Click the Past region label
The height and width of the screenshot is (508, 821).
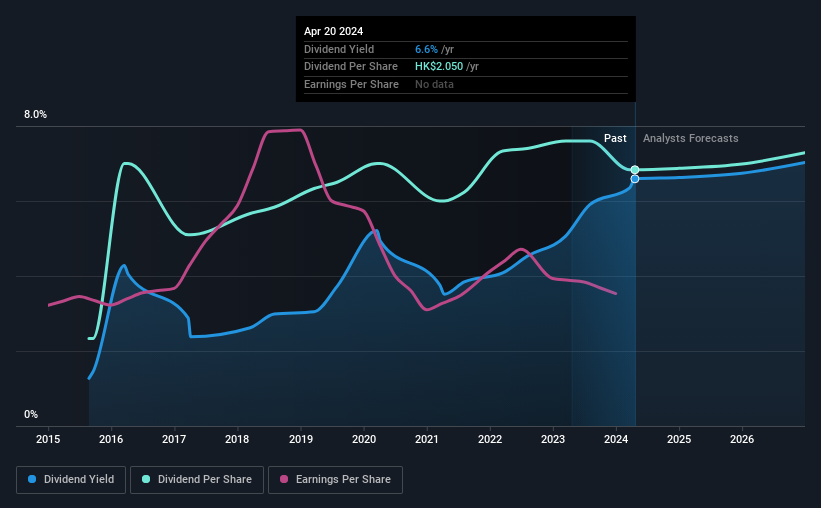615,138
